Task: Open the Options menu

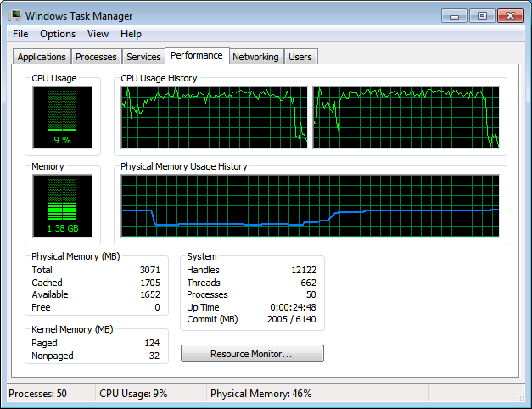Action: click(58, 34)
